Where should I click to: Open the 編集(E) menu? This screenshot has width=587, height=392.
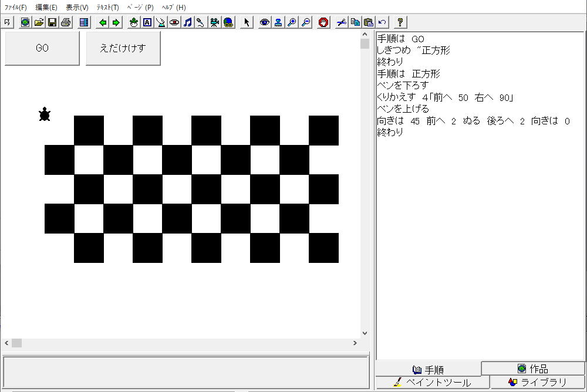coord(46,8)
